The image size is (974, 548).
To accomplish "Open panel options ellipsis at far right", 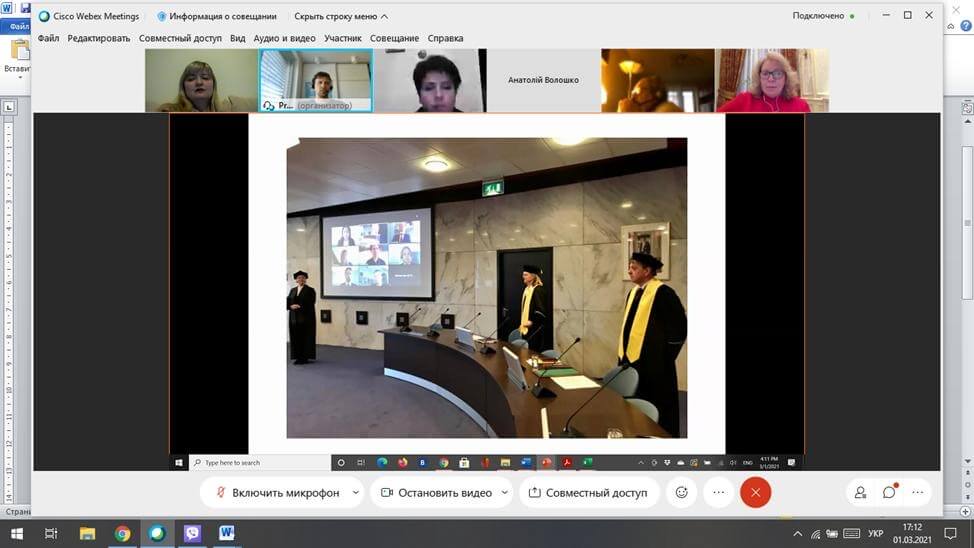I will point(917,492).
